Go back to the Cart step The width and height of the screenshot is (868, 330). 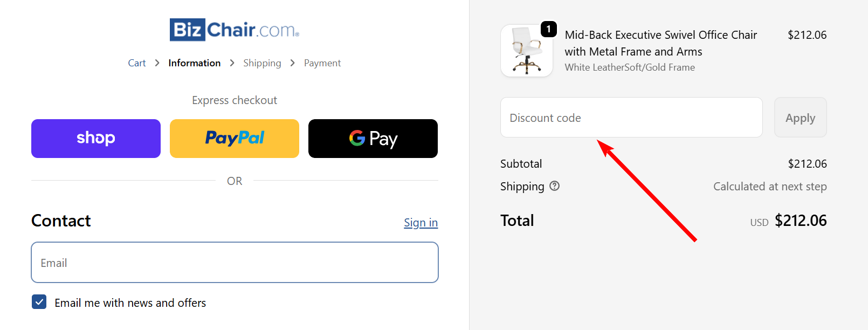pos(136,63)
